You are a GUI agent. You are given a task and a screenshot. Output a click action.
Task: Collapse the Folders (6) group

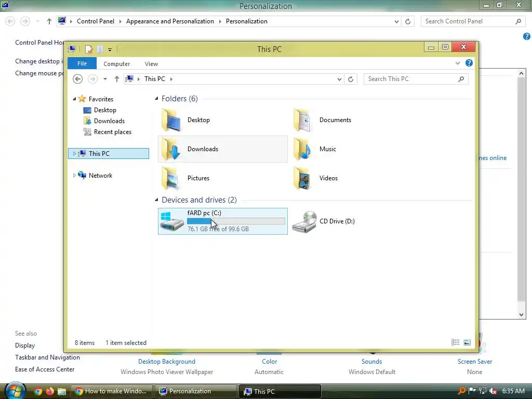(x=156, y=99)
